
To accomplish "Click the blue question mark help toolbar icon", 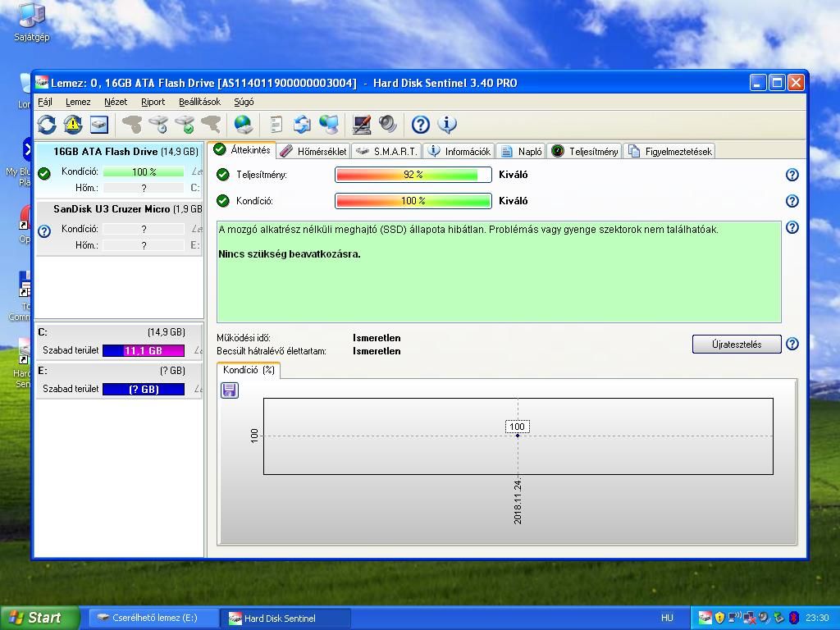I will (421, 125).
